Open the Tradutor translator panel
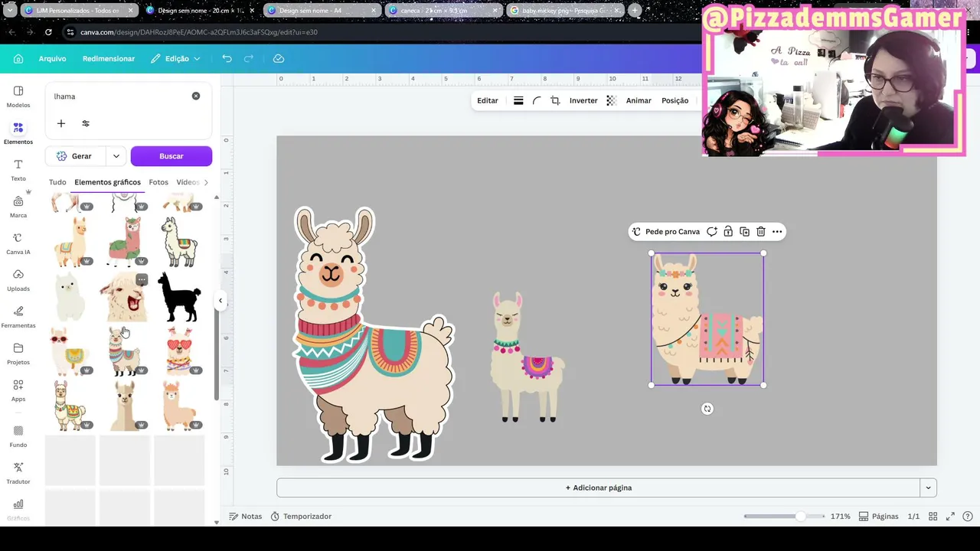This screenshot has height=551, width=980. (18, 473)
